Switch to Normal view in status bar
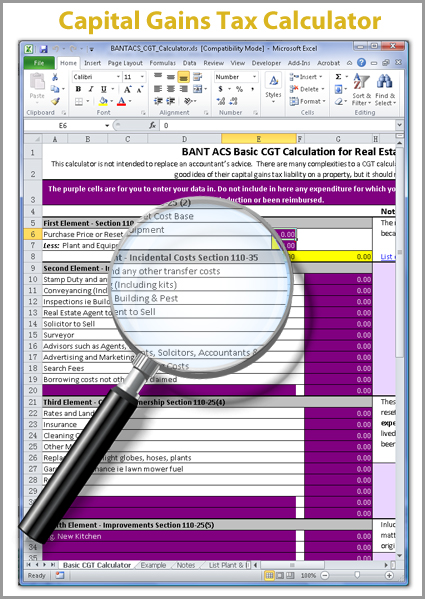 (269, 575)
